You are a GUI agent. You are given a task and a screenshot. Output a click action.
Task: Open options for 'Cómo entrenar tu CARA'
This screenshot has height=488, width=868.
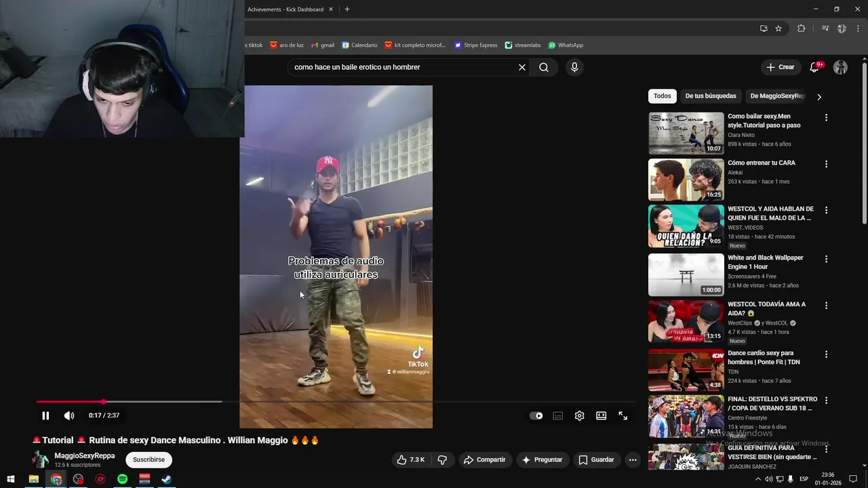click(x=826, y=164)
